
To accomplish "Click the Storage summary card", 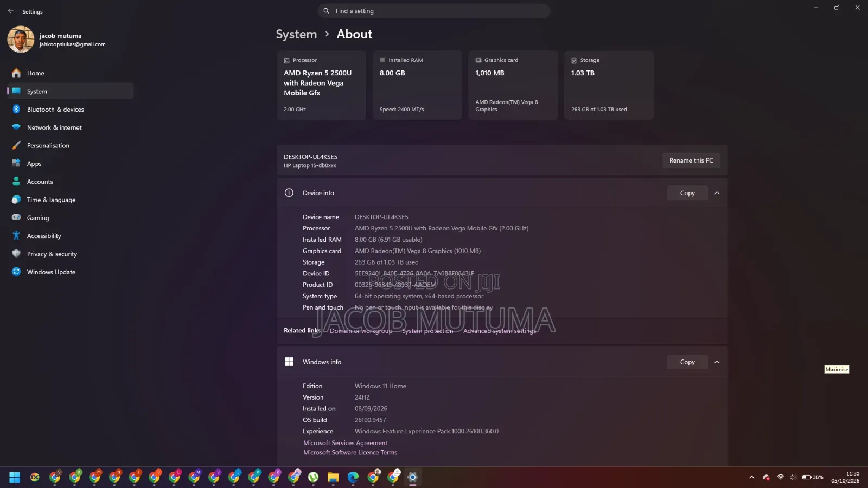I will [609, 85].
